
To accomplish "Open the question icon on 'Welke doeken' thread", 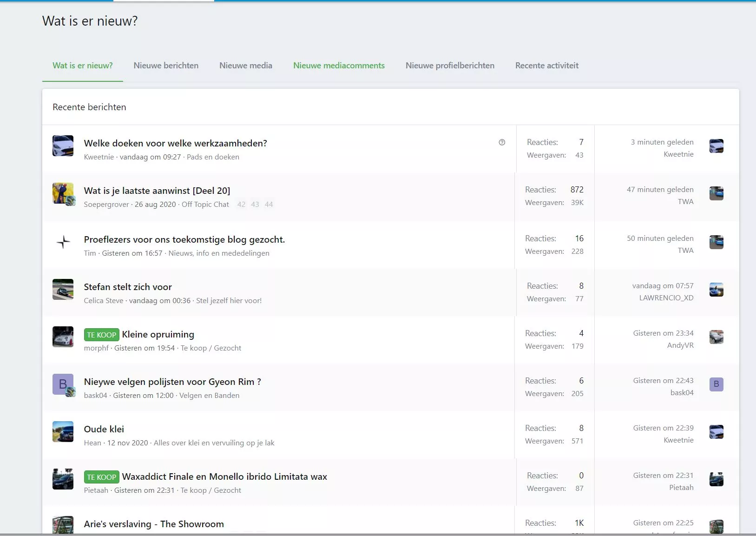I will click(x=502, y=142).
